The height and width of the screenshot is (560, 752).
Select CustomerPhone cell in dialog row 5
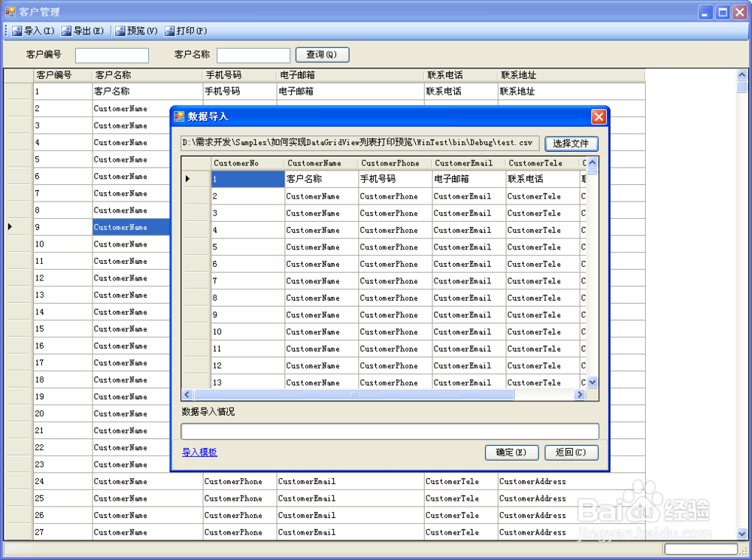[396, 247]
